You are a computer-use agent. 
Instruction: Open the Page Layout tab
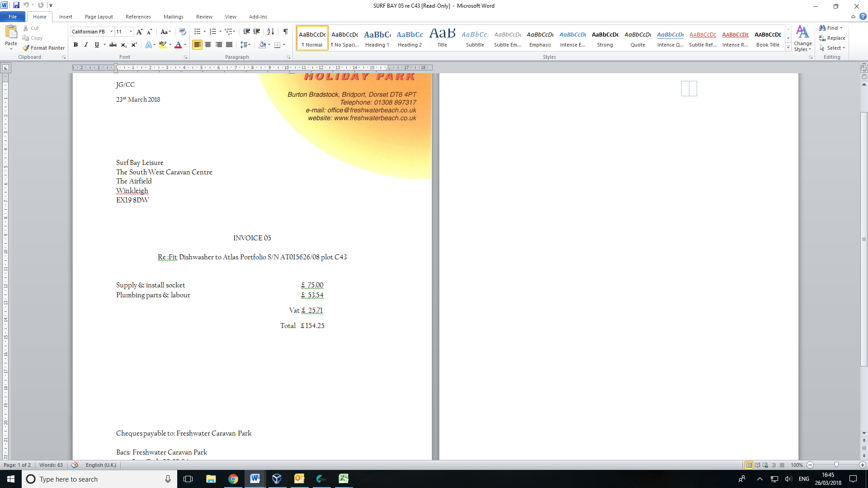(99, 17)
